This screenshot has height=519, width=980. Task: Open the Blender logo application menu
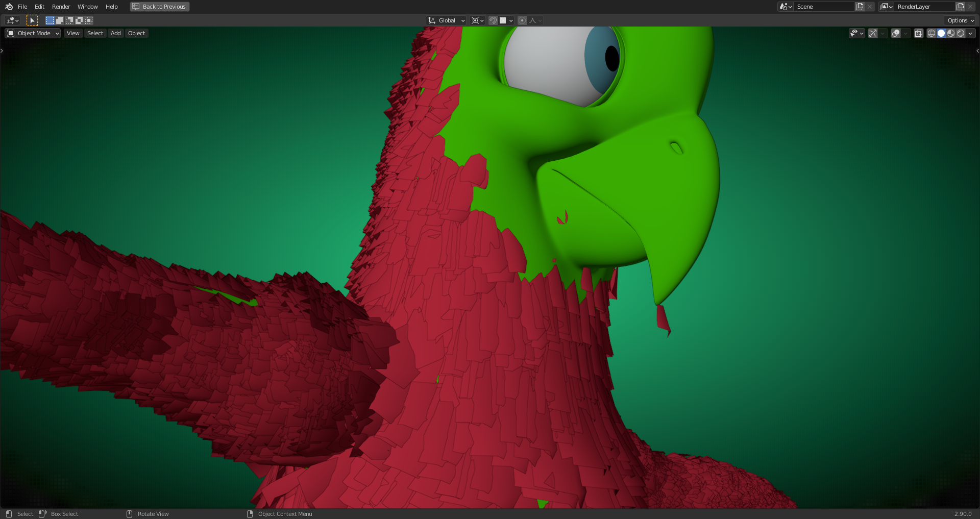9,7
